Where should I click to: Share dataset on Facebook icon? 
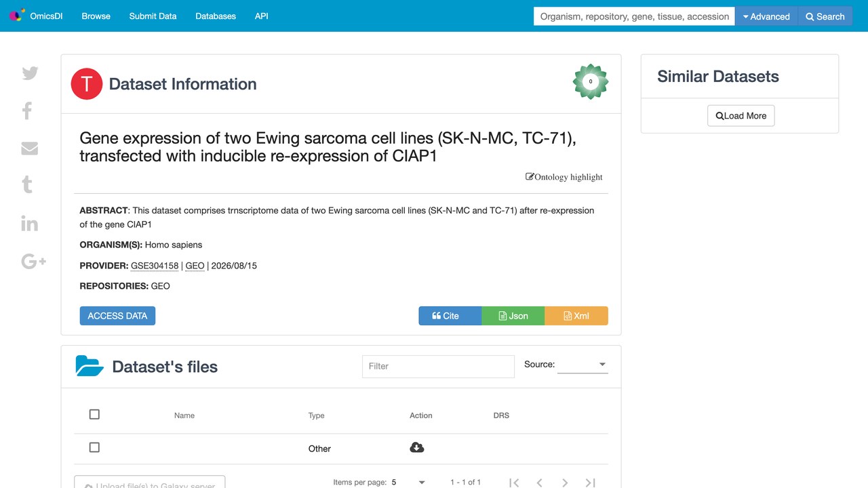point(27,110)
